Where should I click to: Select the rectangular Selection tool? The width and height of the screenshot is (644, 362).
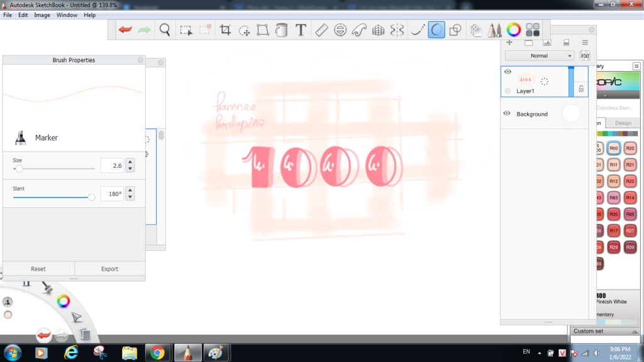click(x=186, y=30)
